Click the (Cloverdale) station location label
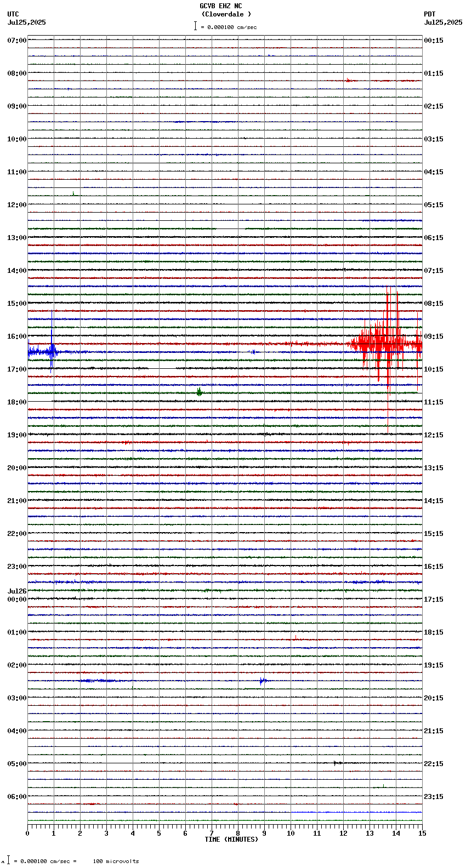466x868 pixels. [x=226, y=14]
